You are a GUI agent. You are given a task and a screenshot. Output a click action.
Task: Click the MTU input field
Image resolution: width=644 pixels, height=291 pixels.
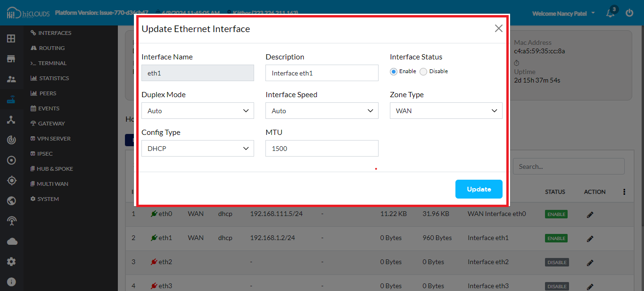pos(322,148)
